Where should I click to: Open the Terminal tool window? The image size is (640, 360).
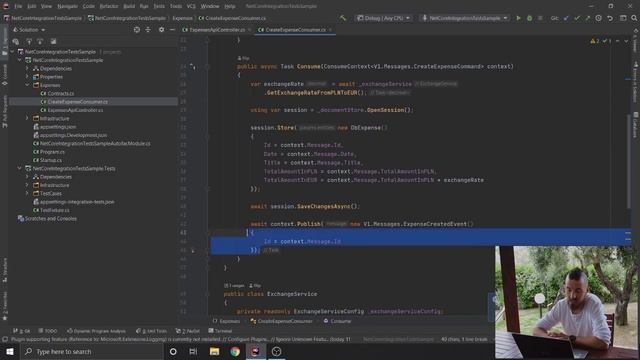[220, 331]
